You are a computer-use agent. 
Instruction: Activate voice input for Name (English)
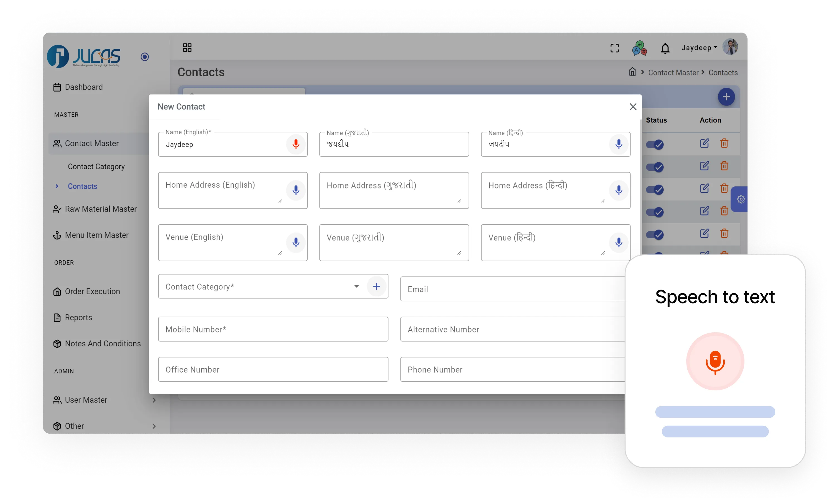[x=295, y=144]
